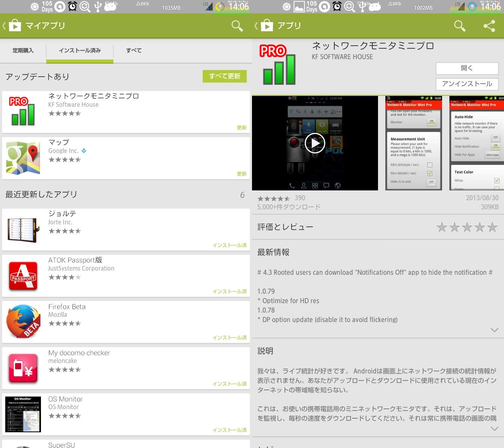The height and width of the screenshot is (448, 504).
Task: Open the Google マップ app icon
Action: 23,158
